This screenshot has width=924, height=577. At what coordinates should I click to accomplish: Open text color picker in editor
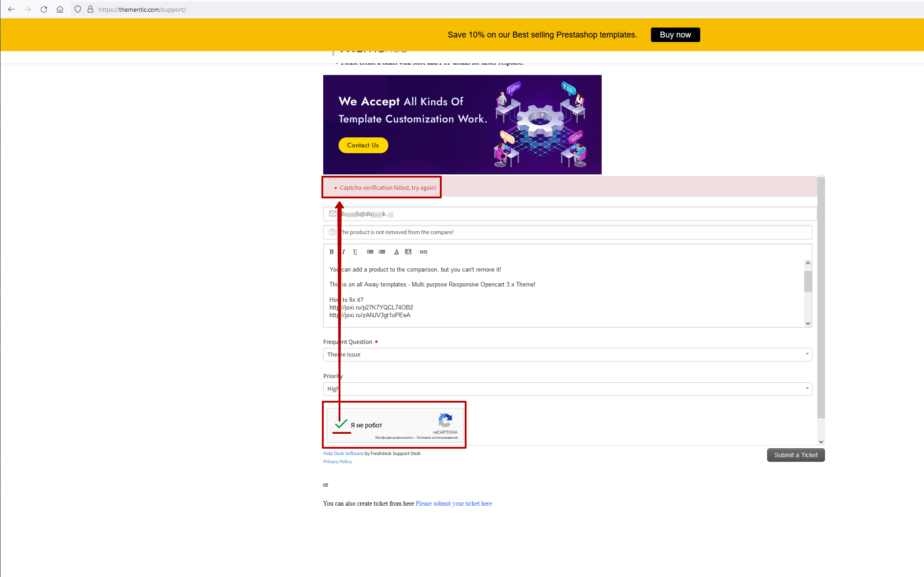tap(396, 252)
